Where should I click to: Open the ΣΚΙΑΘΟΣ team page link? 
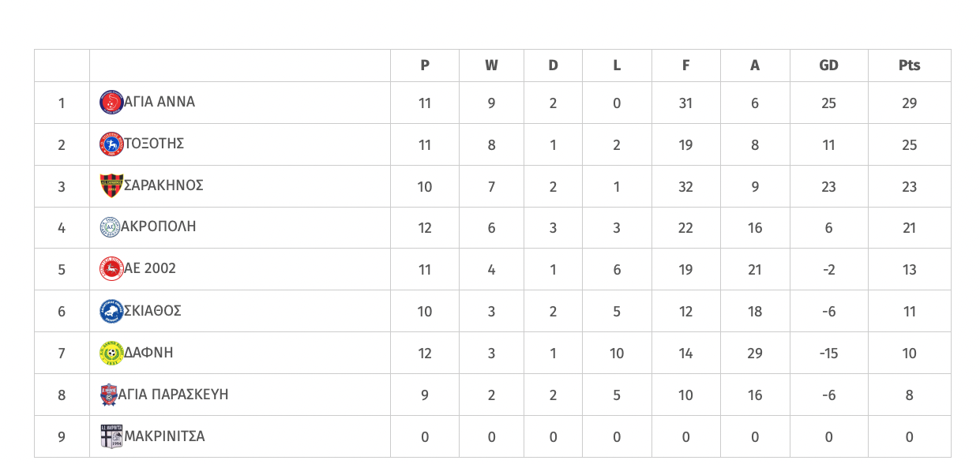[152, 311]
